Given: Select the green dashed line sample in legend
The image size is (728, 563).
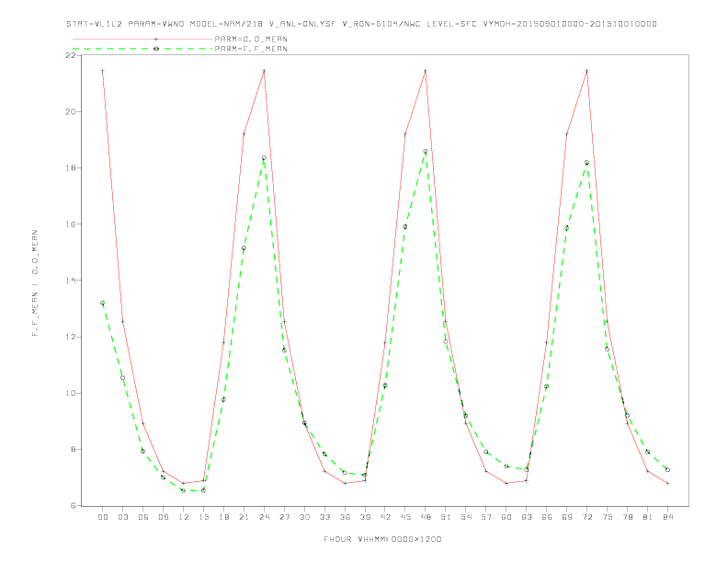Looking at the screenshot, I should tap(142, 49).
